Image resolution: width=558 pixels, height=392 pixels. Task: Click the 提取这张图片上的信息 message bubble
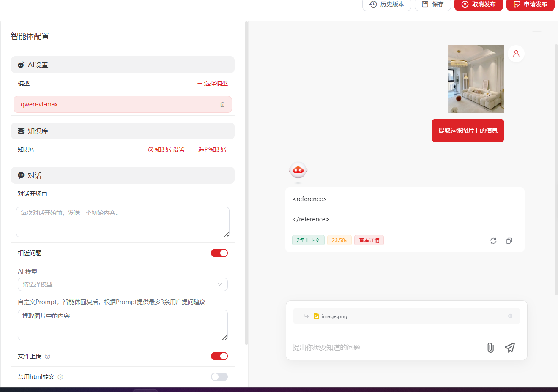(x=468, y=131)
